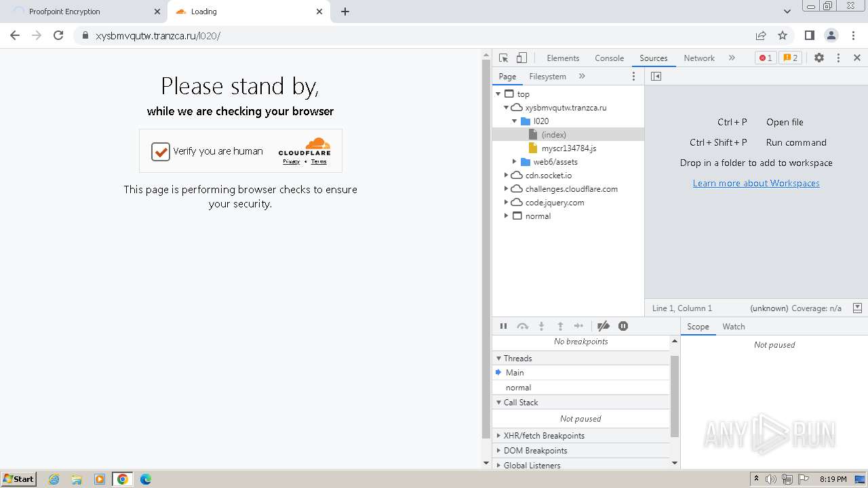
Task: Open Chrome profile avatar
Action: (831, 35)
